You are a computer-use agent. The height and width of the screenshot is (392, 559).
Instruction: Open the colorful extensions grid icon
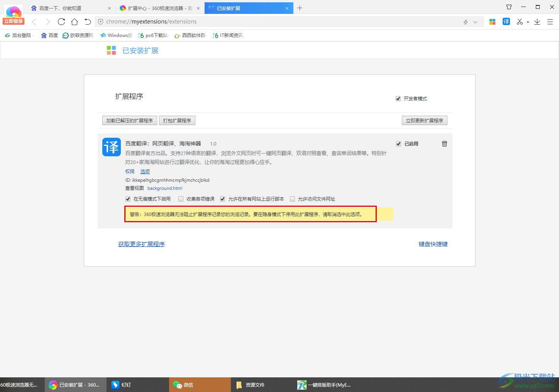click(x=492, y=22)
